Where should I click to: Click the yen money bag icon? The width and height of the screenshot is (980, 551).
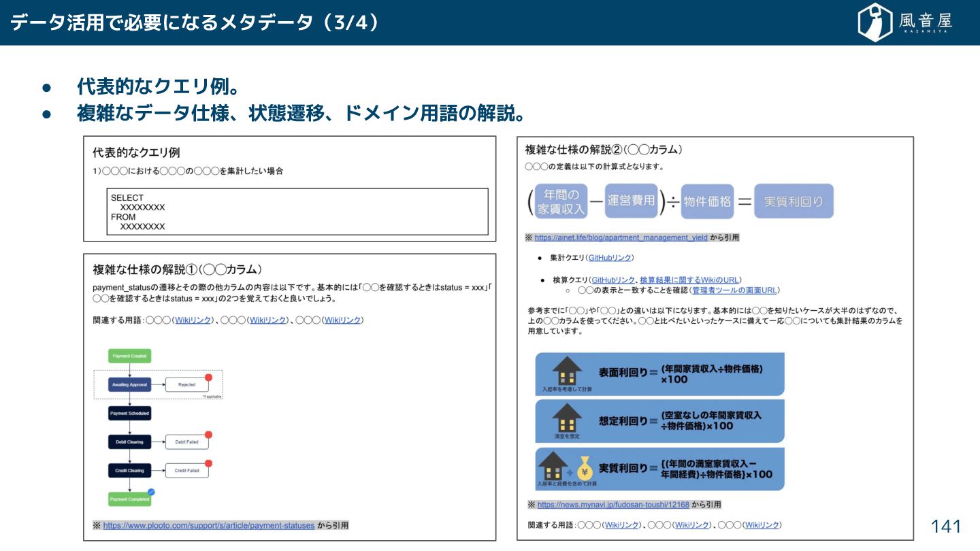tap(585, 467)
